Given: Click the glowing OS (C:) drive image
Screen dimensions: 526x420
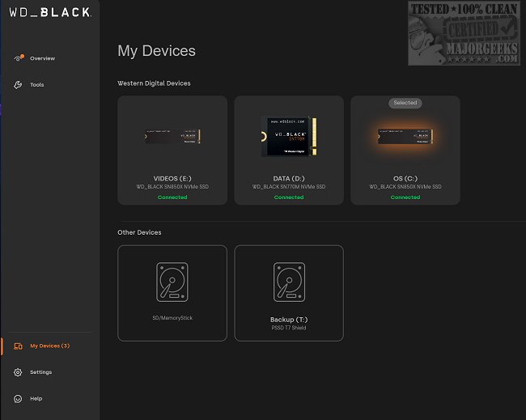Looking at the screenshot, I should click(x=405, y=136).
